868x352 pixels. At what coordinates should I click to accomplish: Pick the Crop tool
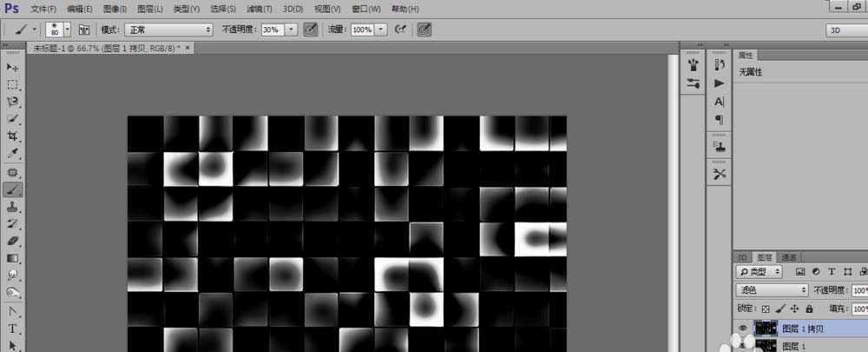click(x=13, y=136)
